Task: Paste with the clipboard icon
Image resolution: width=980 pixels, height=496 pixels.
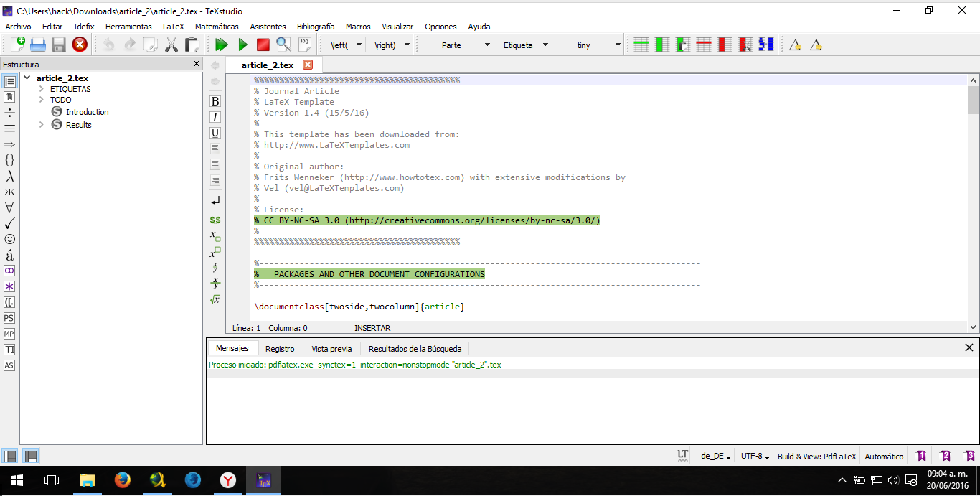Action: [192, 45]
